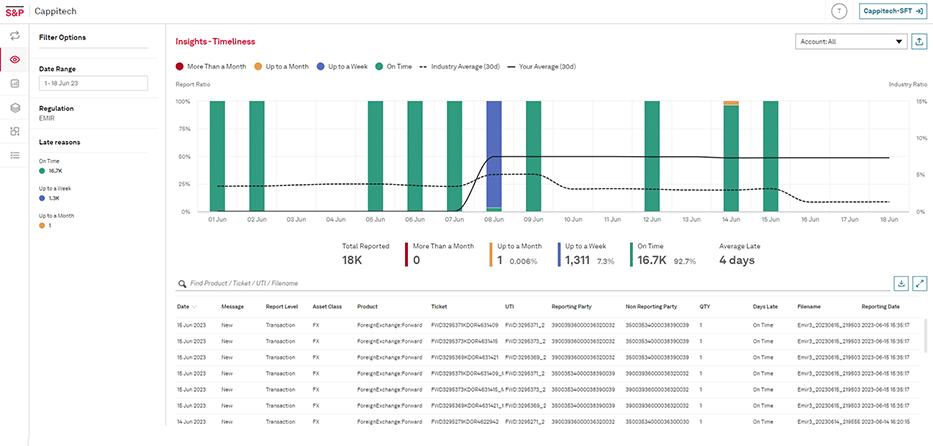Screen dimensions: 933x446
Task: Select the eye Insights icon in sidebar
Action: pyautogui.click(x=15, y=59)
